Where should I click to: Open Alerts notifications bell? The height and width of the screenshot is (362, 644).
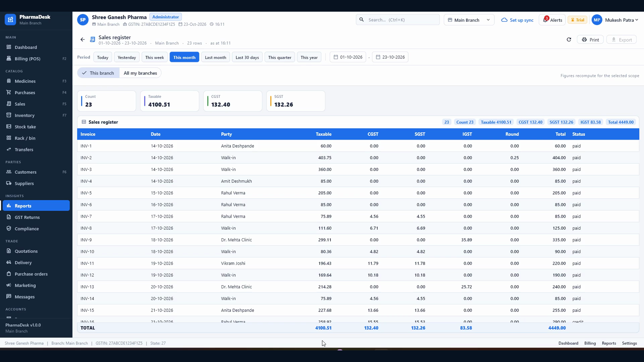coord(552,20)
